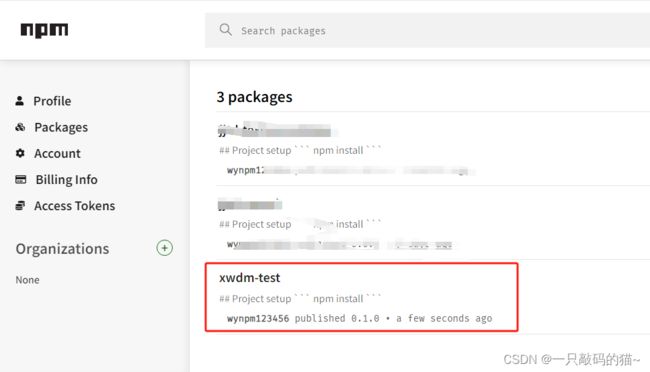Open the first blurred package title
The image size is (650, 372).
click(274, 131)
